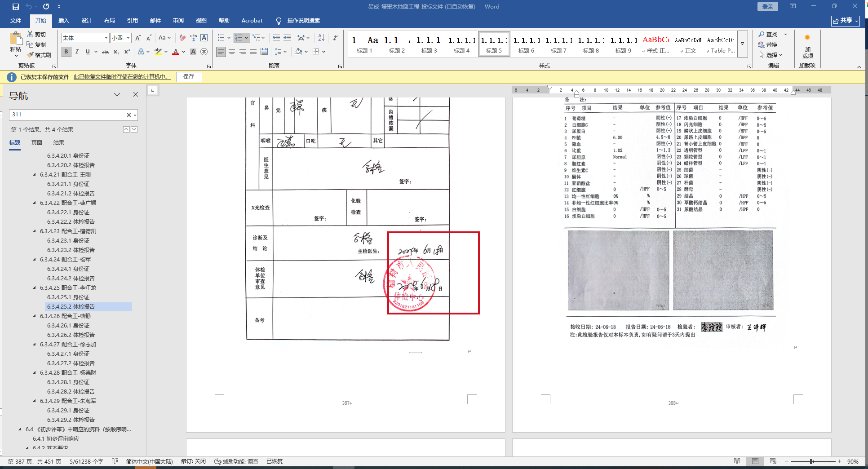This screenshot has width=868, height=469.
Task: Apply the yellow text highlight color
Action: click(158, 52)
